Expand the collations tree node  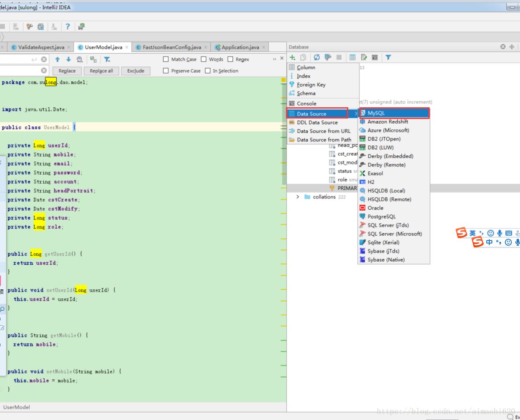click(298, 197)
